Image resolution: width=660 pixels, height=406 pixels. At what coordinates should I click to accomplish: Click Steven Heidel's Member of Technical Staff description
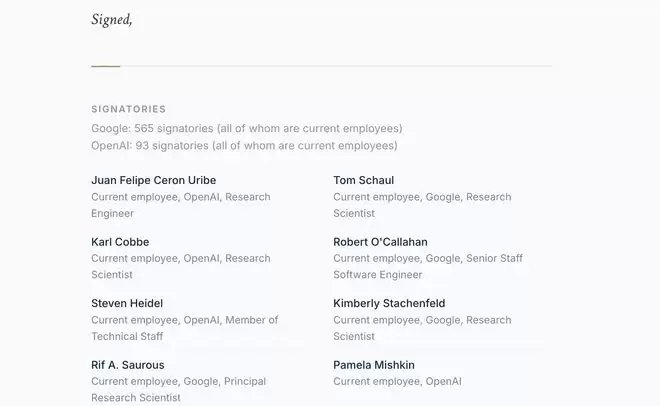(184, 328)
